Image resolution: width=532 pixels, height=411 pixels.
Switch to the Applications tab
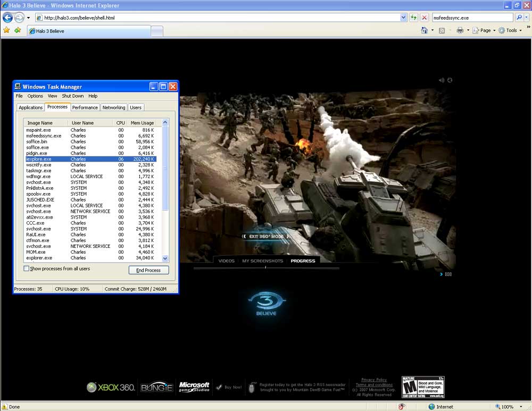pos(30,107)
